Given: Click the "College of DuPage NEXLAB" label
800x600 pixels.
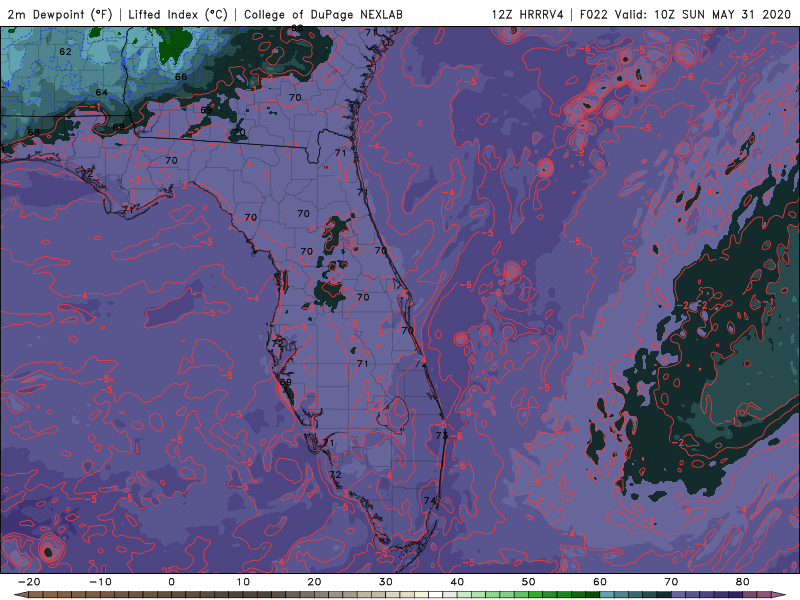Looking at the screenshot, I should click(x=323, y=15).
